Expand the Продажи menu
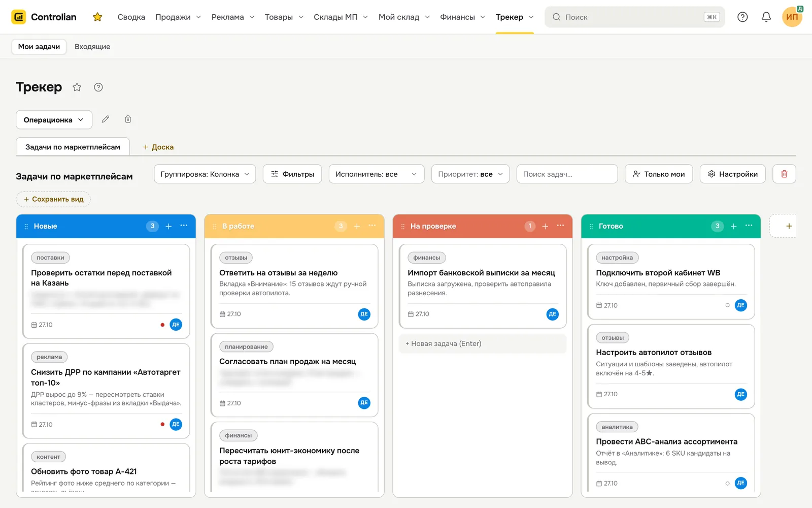The width and height of the screenshot is (812, 508). tap(178, 17)
